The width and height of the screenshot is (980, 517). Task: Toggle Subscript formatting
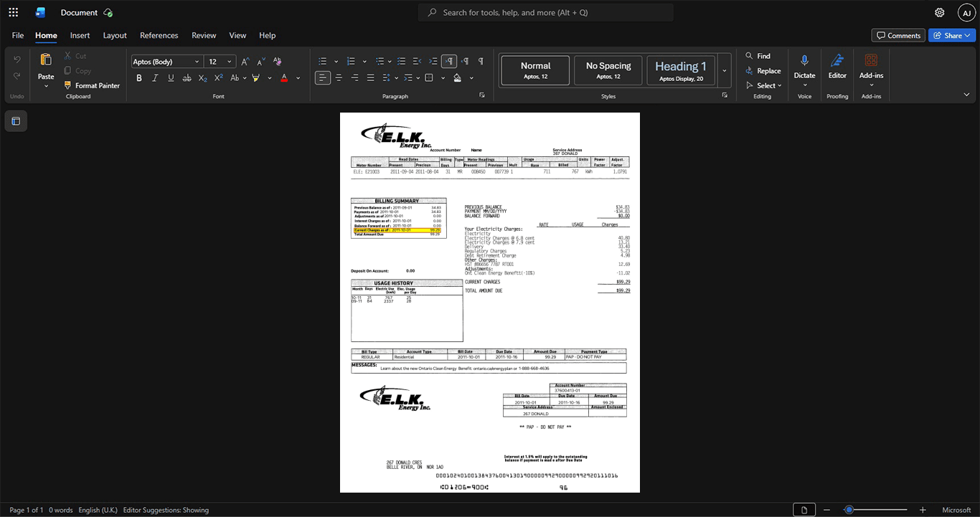pos(202,77)
